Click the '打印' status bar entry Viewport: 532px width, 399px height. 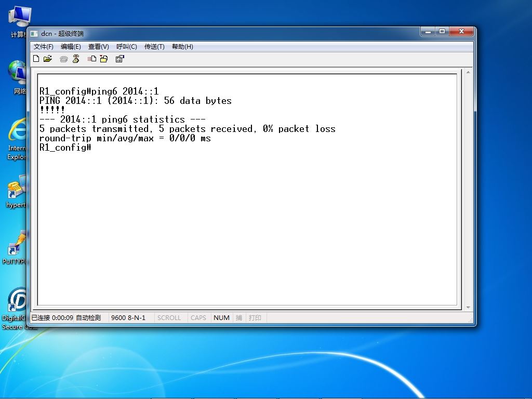click(255, 317)
